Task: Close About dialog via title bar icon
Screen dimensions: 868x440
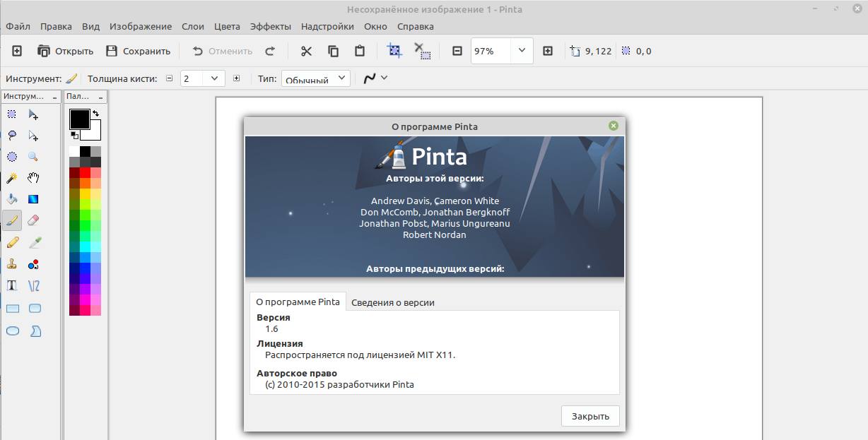Action: [613, 126]
